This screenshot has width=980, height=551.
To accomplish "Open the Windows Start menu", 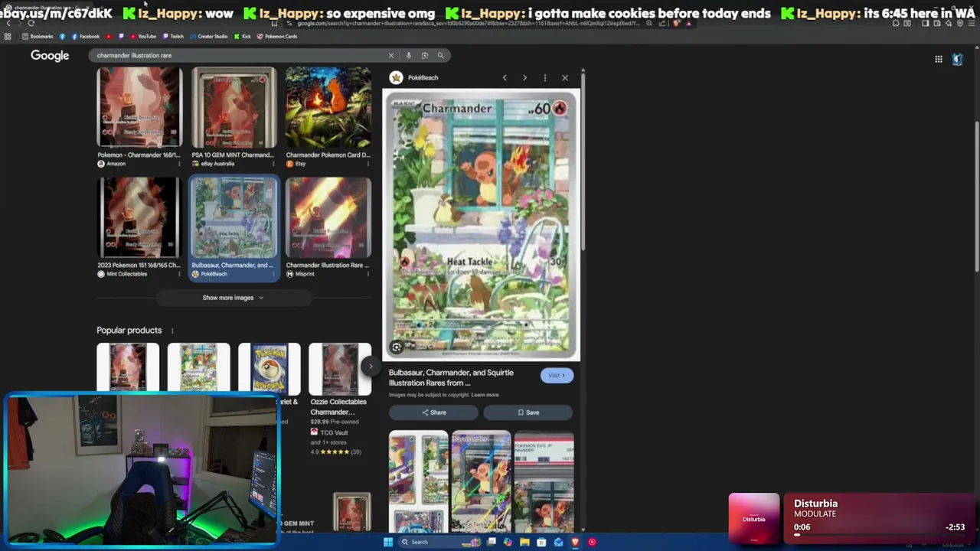I will coord(388,542).
